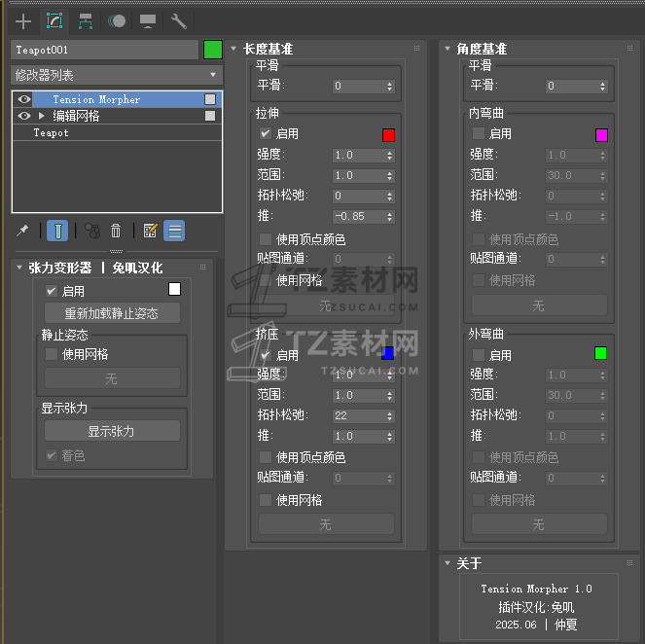The height and width of the screenshot is (644, 645).
Task: Click the 拉伸 推 value field -0.85
Action: 359,216
